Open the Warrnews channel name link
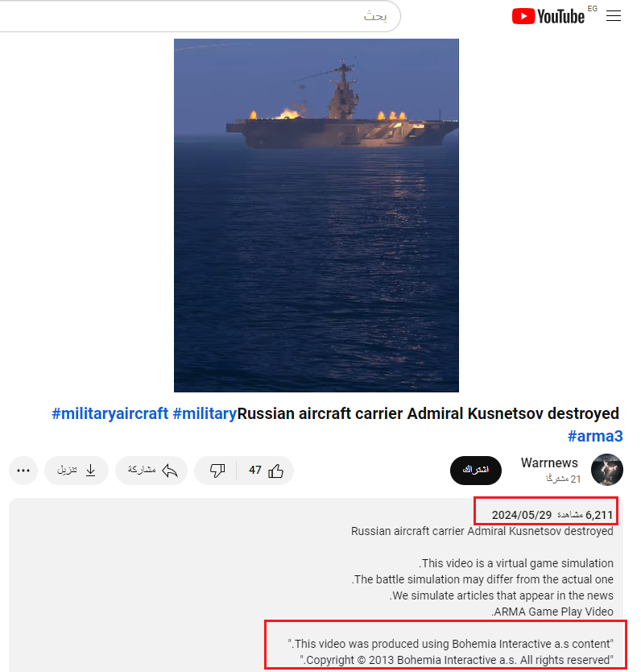The height and width of the screenshot is (672, 641). pyautogui.click(x=549, y=463)
